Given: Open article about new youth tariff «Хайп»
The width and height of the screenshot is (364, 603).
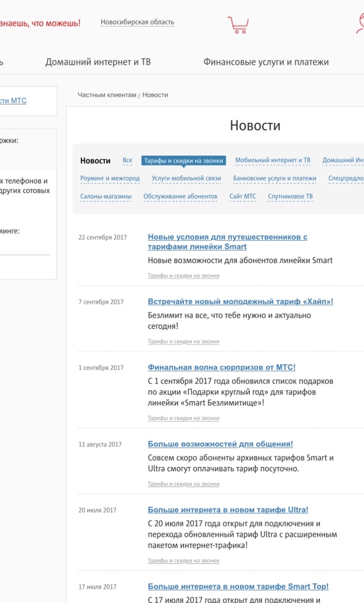Looking at the screenshot, I should tap(240, 302).
